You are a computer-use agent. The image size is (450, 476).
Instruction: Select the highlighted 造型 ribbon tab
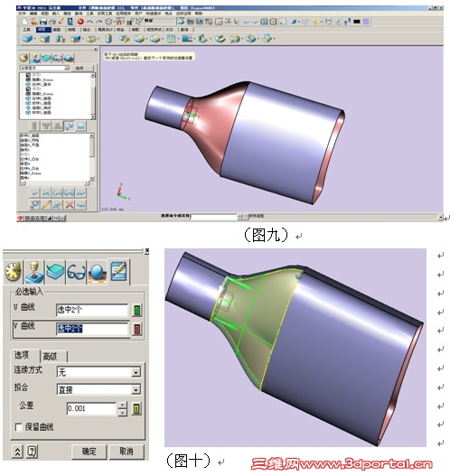tap(43, 30)
